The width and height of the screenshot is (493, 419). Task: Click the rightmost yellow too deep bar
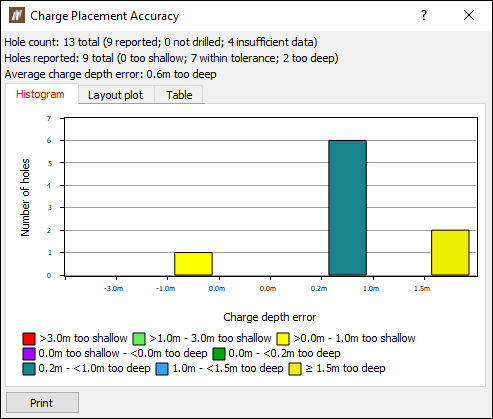pyautogui.click(x=450, y=253)
